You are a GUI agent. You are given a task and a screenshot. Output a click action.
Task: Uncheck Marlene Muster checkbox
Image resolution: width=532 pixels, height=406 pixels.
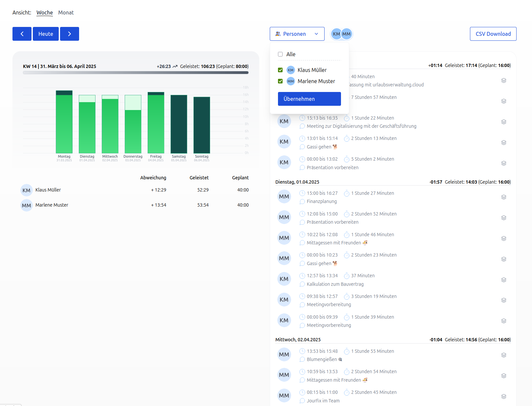pyautogui.click(x=280, y=81)
